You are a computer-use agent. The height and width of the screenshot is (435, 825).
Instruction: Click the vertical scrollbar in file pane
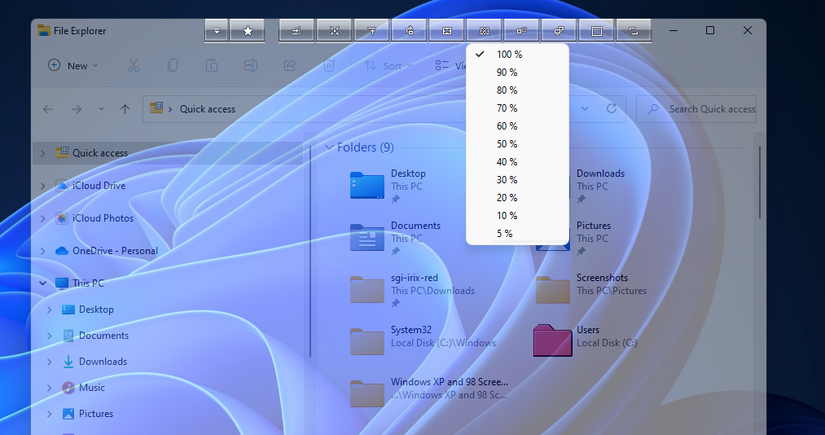point(760,182)
